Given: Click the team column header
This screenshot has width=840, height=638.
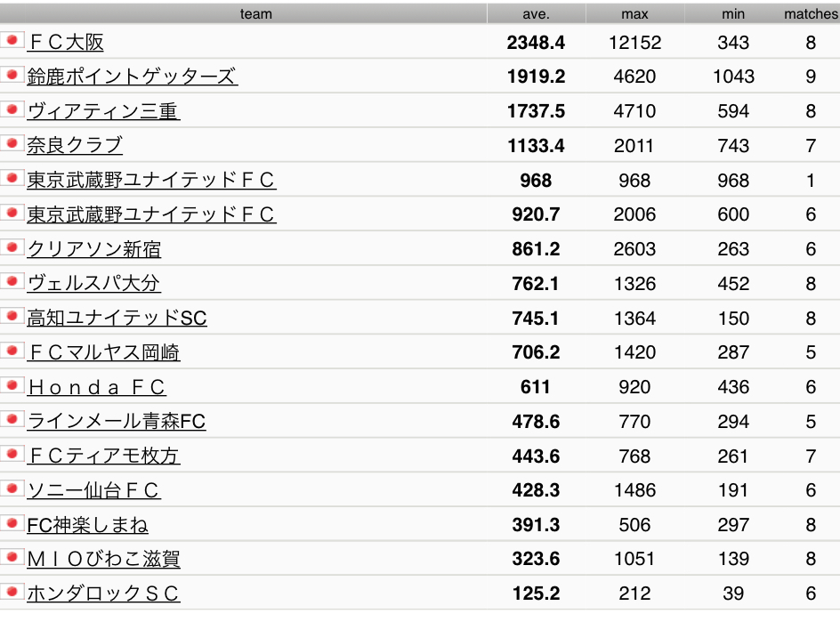Looking at the screenshot, I should click(255, 14).
